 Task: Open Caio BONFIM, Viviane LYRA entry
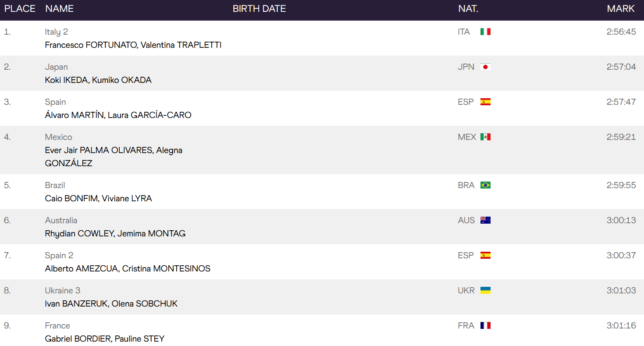(99, 199)
